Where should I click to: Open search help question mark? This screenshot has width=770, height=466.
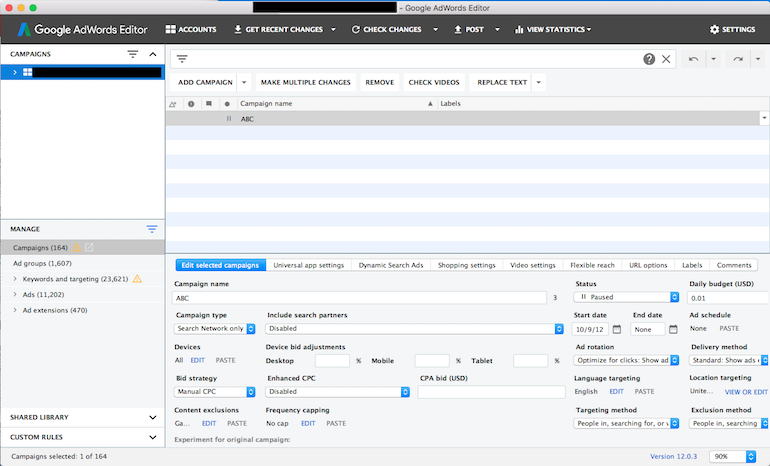pyautogui.click(x=649, y=59)
